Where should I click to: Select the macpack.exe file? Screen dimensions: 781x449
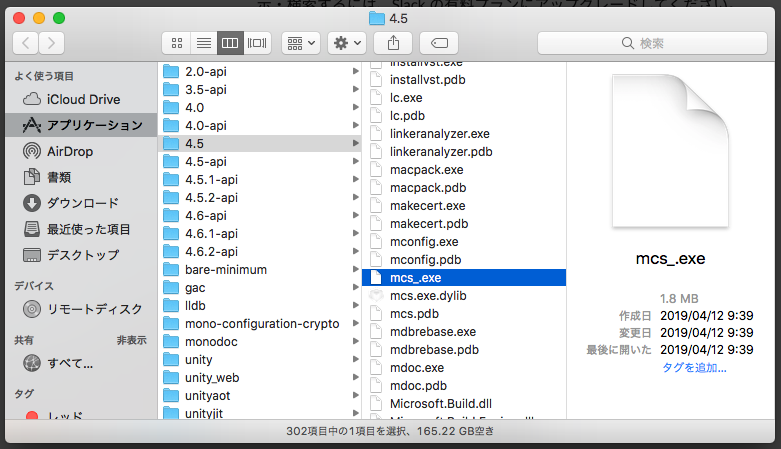(464, 169)
